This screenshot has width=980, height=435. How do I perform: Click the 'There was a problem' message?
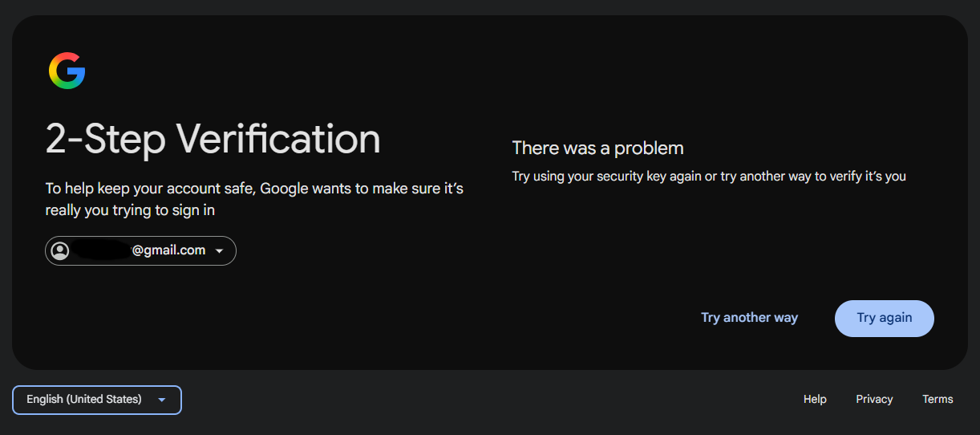pos(597,148)
